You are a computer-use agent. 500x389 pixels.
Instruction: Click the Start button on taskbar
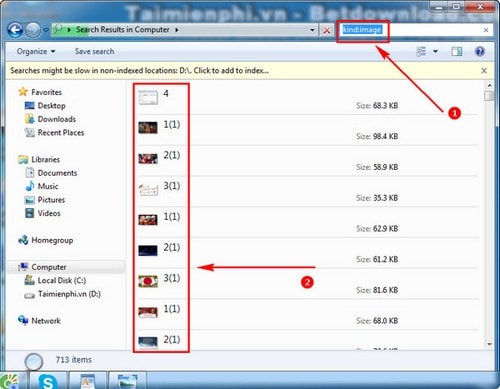(x=10, y=381)
